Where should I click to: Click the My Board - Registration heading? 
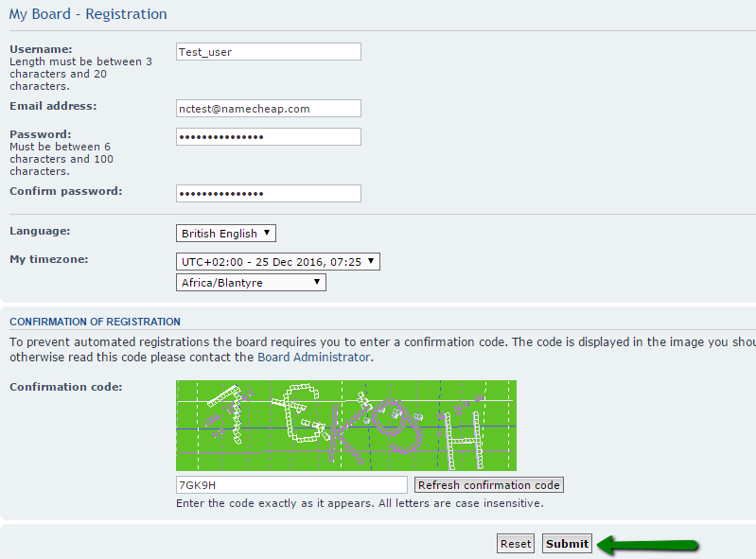pyautogui.click(x=88, y=14)
